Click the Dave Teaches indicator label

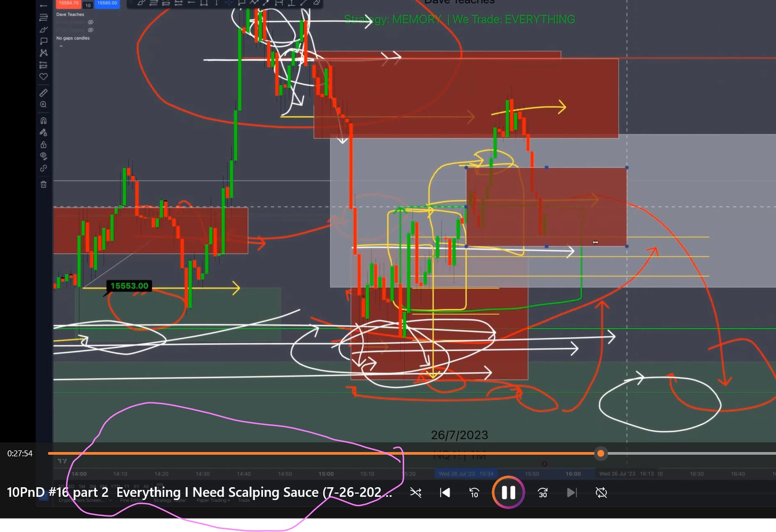(70, 14)
